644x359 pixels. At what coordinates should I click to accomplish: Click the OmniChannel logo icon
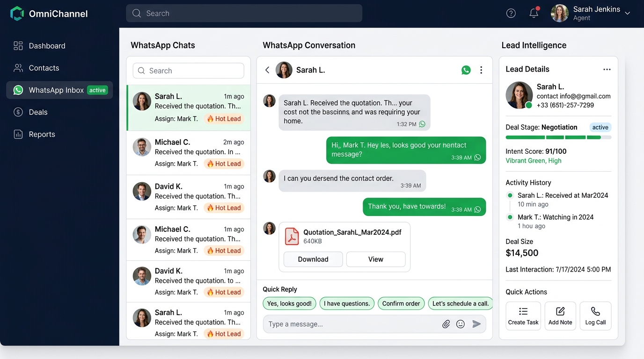click(17, 14)
